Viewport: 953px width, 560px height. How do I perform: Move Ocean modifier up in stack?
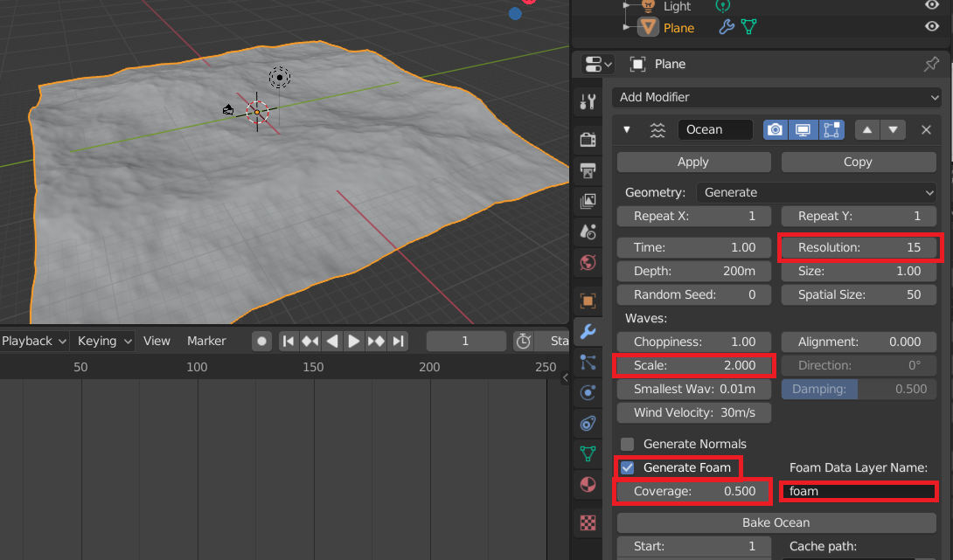pyautogui.click(x=867, y=130)
